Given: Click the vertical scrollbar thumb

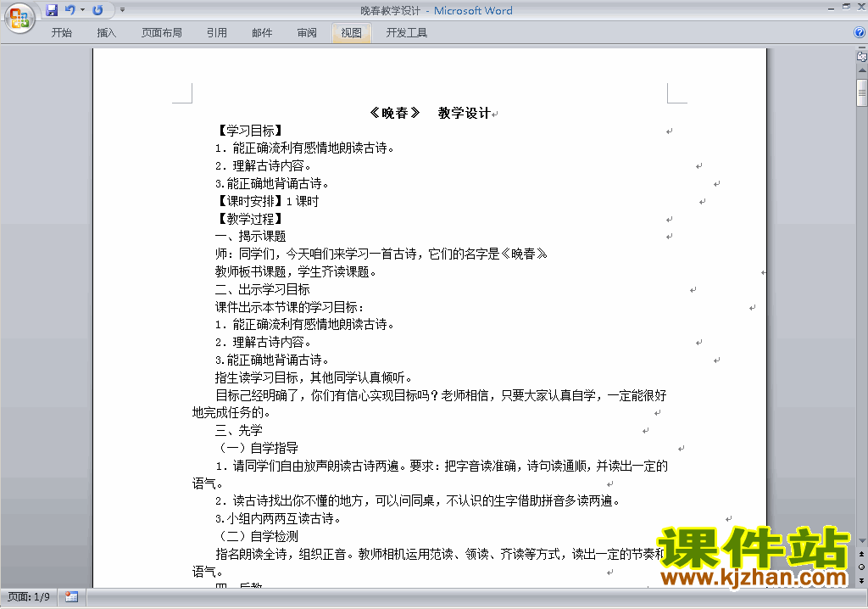Looking at the screenshot, I should pos(862,92).
